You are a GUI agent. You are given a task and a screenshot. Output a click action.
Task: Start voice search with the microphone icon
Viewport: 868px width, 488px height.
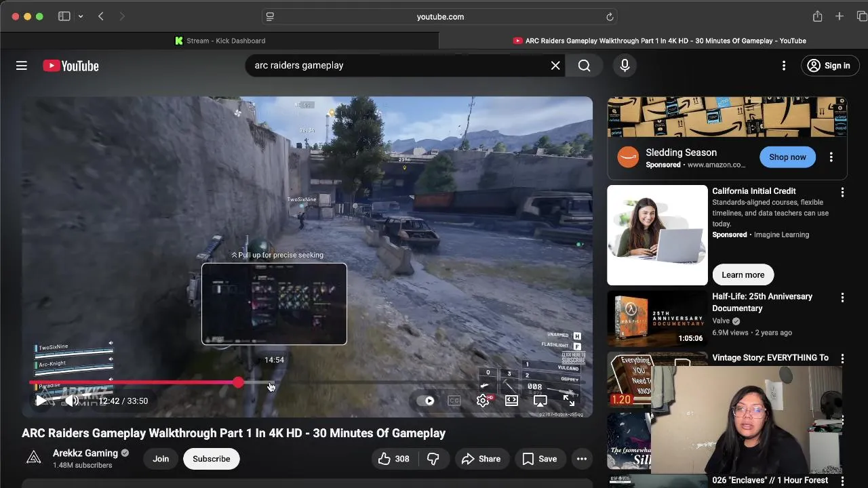click(625, 66)
